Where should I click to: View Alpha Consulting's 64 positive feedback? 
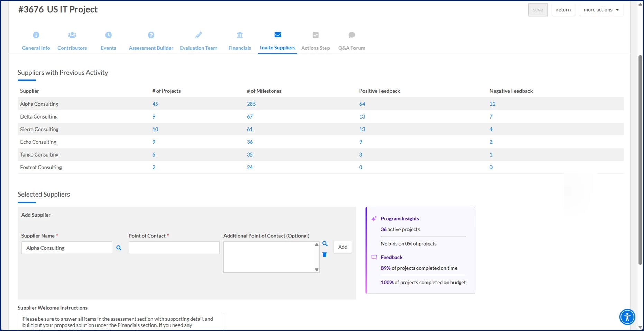tap(362, 104)
